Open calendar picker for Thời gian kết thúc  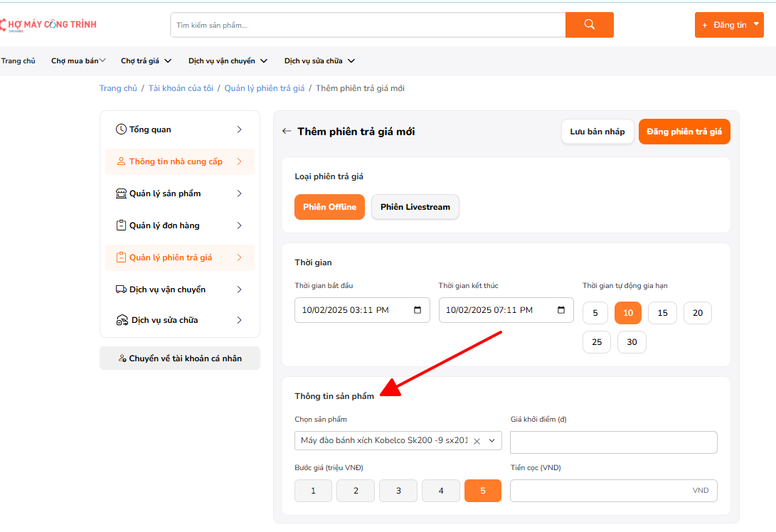click(x=561, y=310)
